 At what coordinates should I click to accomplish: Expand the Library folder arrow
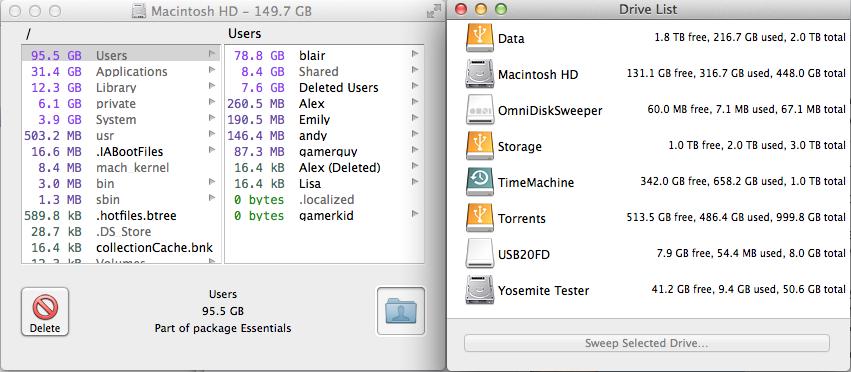212,86
